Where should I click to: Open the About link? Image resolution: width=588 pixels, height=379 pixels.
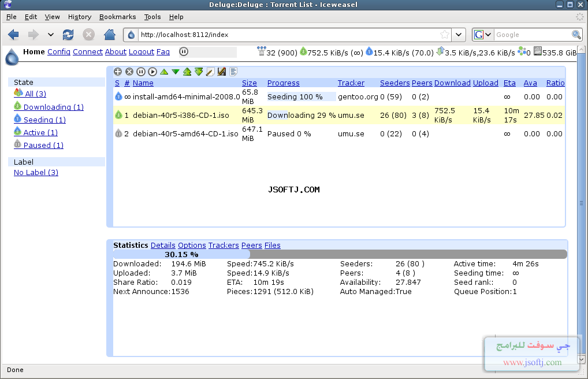(116, 52)
